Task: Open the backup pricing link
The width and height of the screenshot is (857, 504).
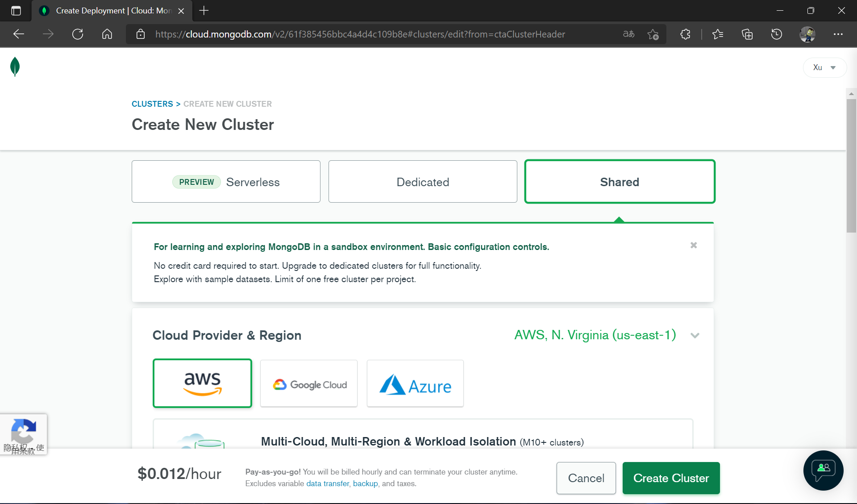Action: [x=365, y=484]
